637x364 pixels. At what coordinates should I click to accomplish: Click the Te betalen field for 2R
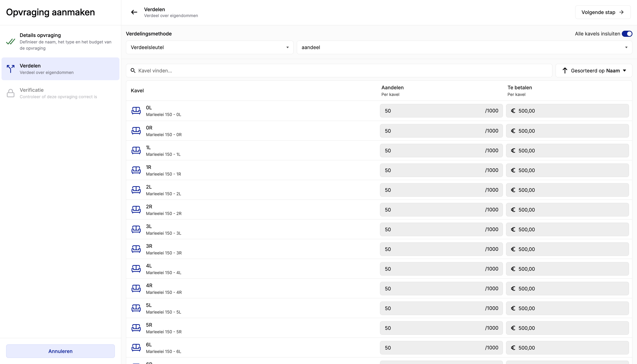click(x=567, y=210)
